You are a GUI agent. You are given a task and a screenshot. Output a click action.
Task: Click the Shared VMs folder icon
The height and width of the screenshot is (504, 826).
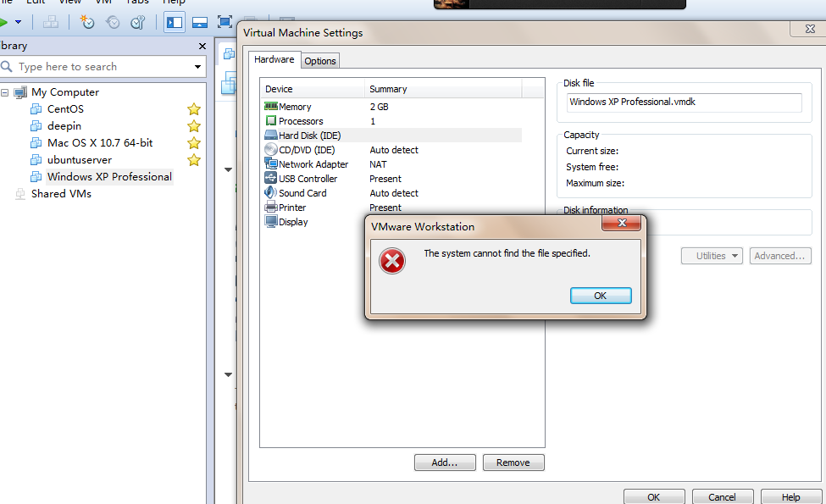[20, 194]
